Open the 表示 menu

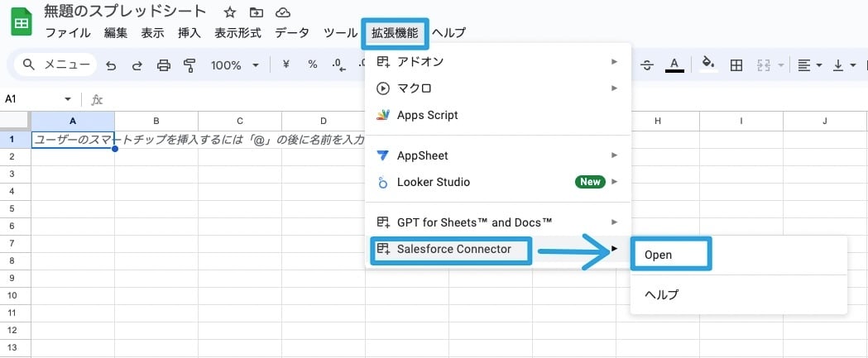coord(153,32)
